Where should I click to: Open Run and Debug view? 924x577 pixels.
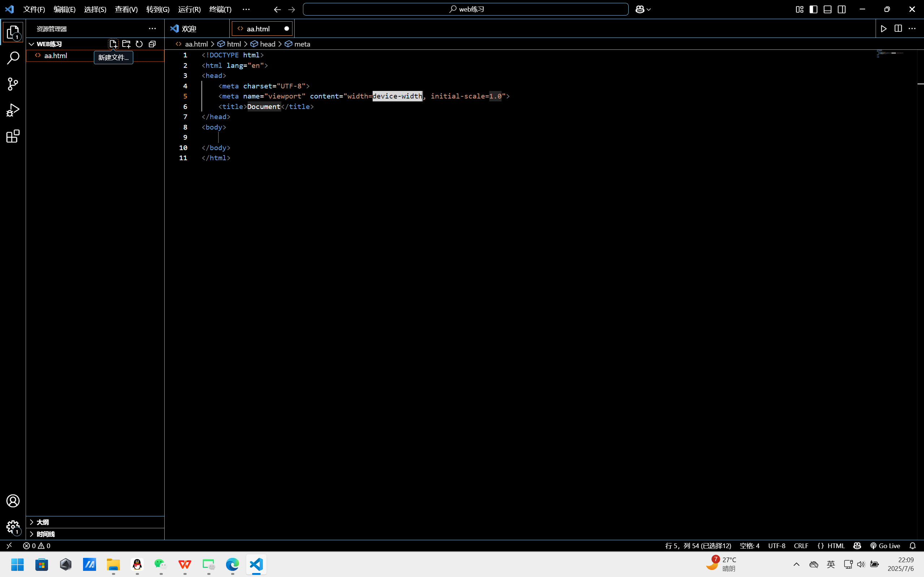click(13, 110)
